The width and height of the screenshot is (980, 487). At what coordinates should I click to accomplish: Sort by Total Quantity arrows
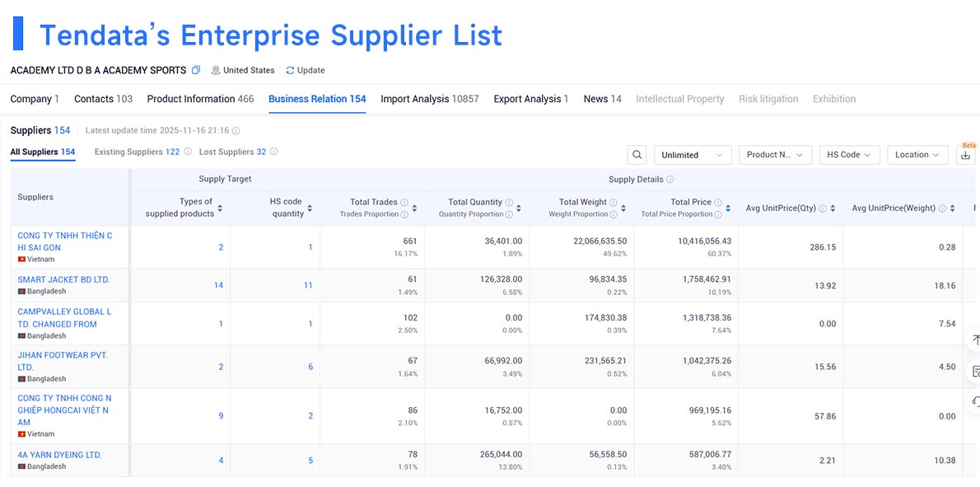[520, 208]
